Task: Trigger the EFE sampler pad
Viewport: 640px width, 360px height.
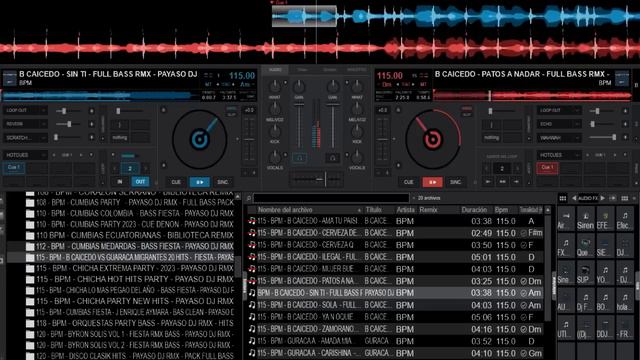Action: point(605,219)
